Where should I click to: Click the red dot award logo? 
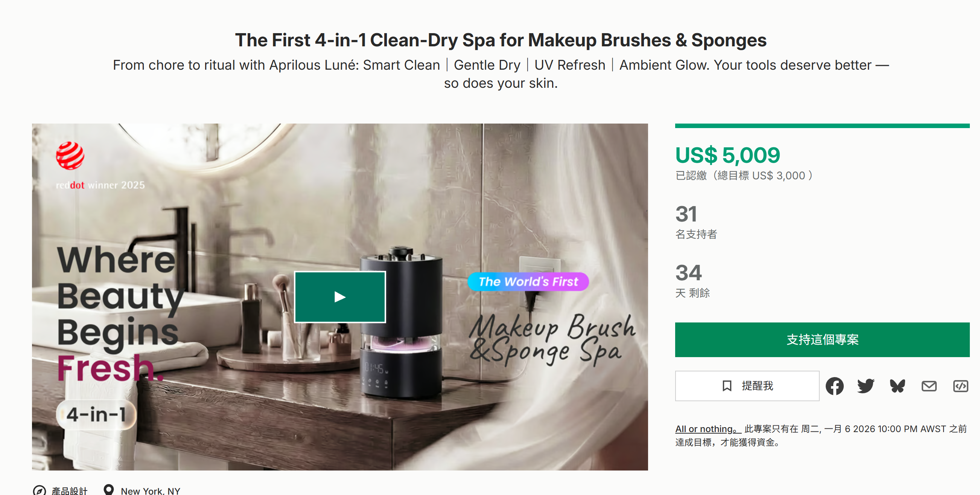point(70,155)
